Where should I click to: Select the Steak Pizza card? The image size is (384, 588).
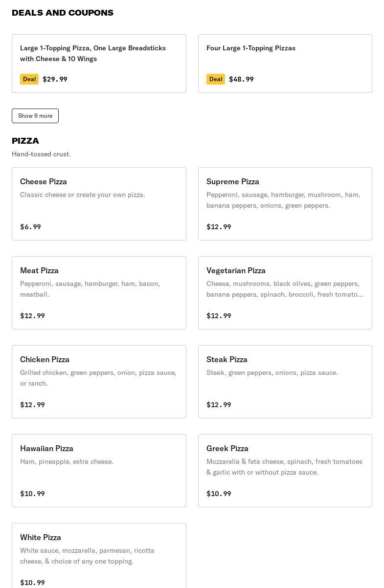(285, 382)
